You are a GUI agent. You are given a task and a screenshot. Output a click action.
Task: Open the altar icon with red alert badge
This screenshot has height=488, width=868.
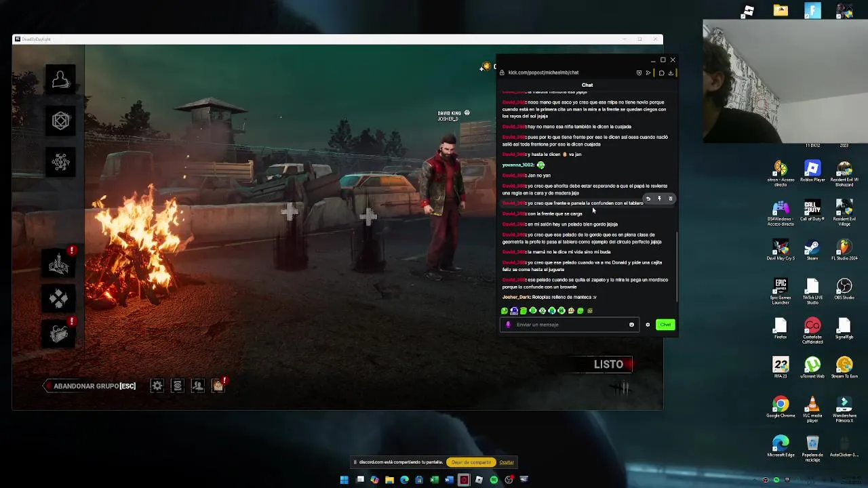coord(59,263)
